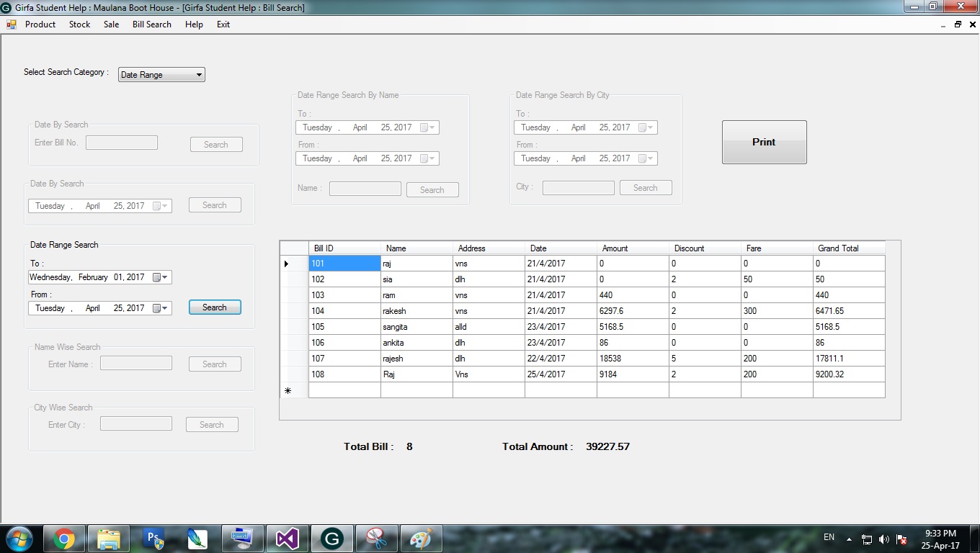
Task: Launch Paint from the taskbar
Action: (x=421, y=538)
